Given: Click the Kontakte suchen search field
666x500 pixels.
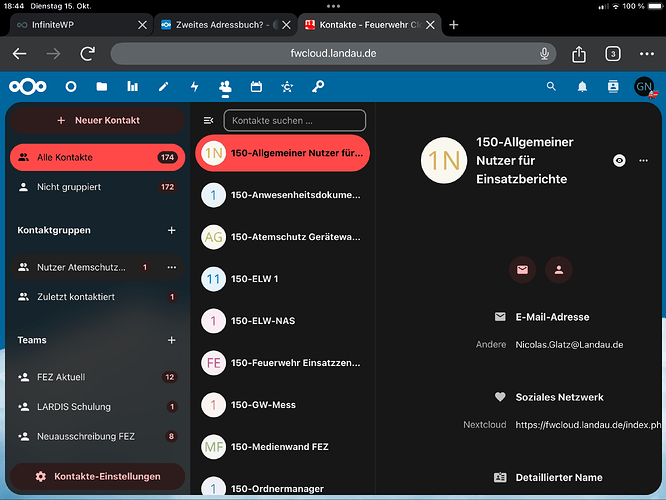Looking at the screenshot, I should (295, 121).
